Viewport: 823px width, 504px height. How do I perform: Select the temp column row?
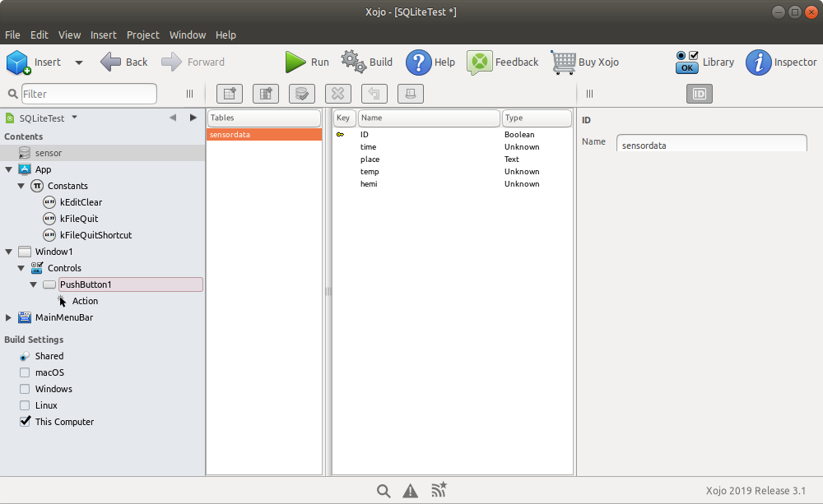click(453, 172)
